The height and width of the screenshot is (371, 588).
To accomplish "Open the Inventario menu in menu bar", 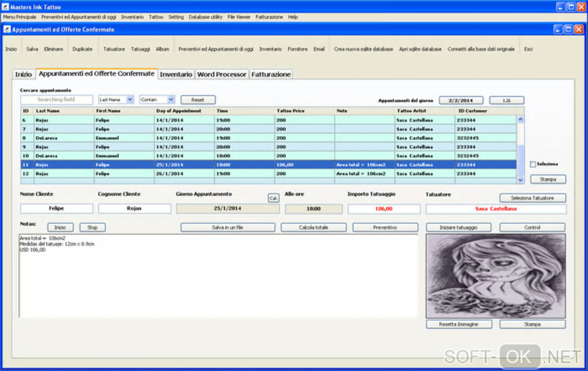I will tap(133, 17).
